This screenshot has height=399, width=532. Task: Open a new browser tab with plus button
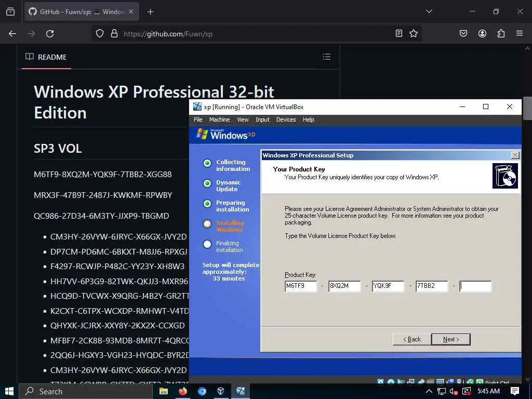click(150, 12)
